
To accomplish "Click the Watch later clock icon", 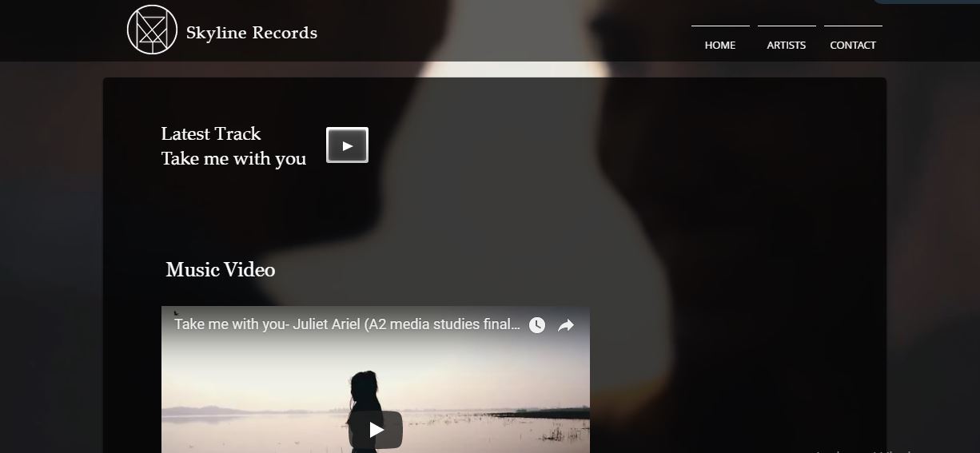I will [x=537, y=325].
